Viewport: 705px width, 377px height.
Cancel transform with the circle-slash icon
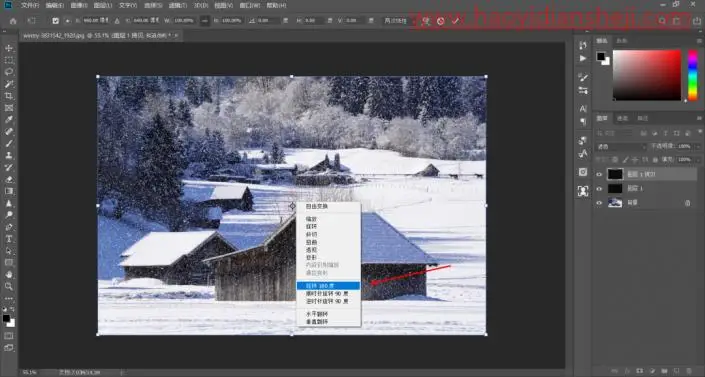pos(441,21)
